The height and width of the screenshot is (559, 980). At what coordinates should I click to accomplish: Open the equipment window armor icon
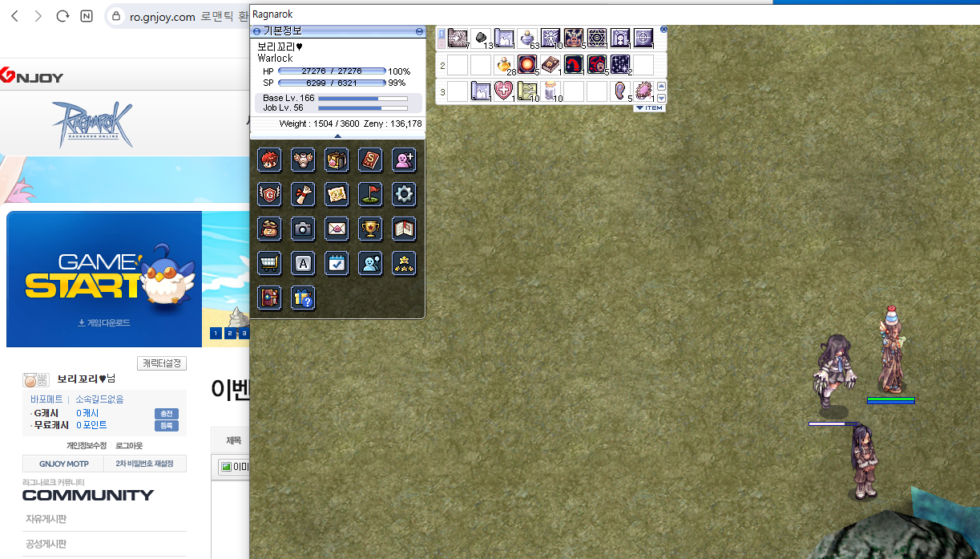[303, 160]
